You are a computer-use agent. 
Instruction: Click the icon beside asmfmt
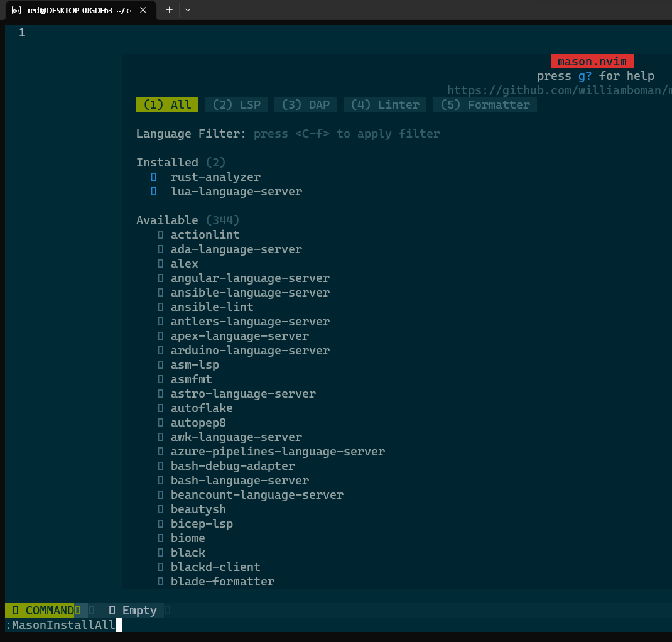(x=160, y=379)
